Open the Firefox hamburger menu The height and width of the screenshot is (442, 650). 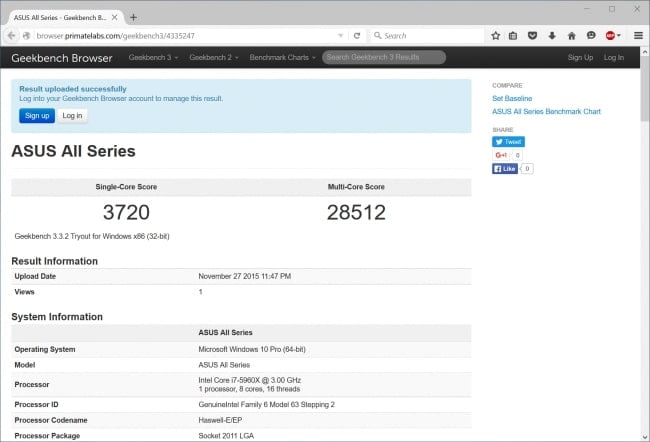638,36
